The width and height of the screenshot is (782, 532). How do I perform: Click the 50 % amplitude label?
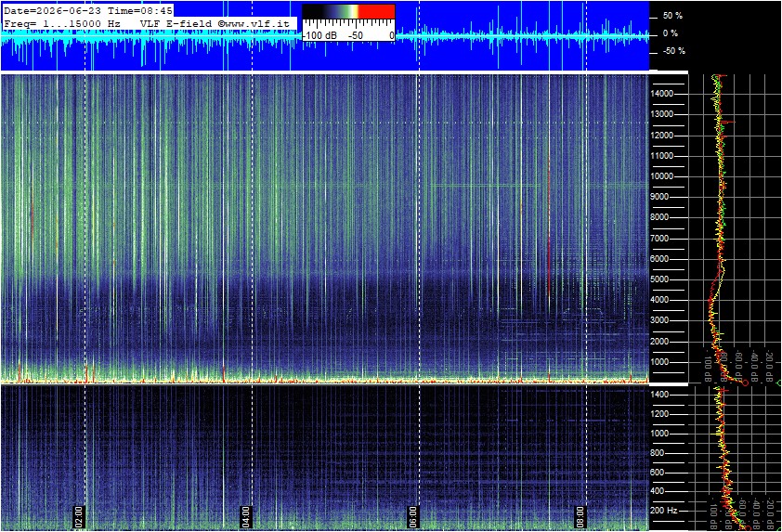(x=672, y=16)
